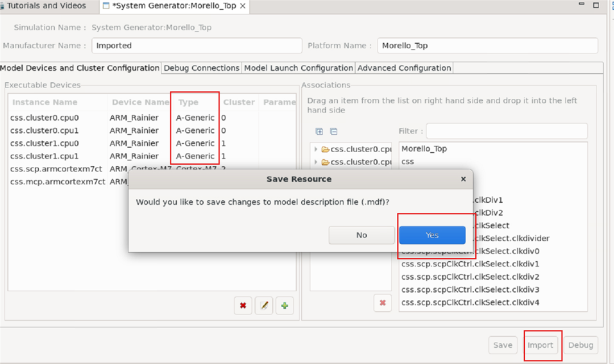Viewport: 614px width, 364px height.
Task: Open the Model Launch Configuration tab
Action: [x=298, y=68]
